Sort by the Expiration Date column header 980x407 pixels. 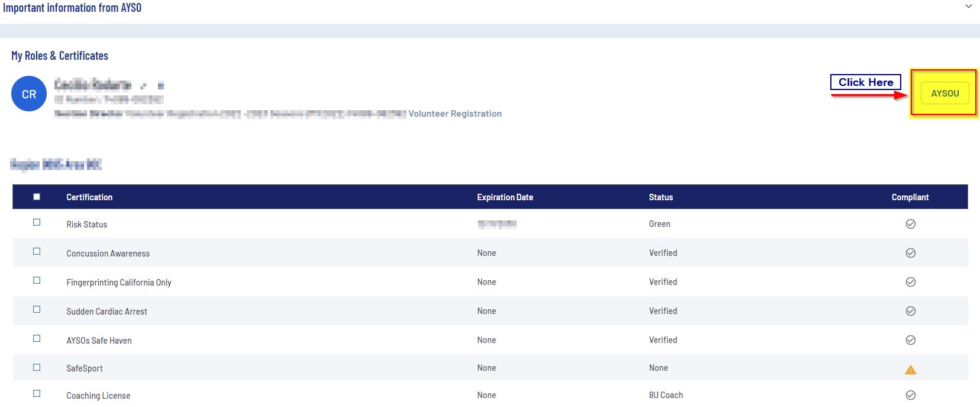pyautogui.click(x=505, y=197)
